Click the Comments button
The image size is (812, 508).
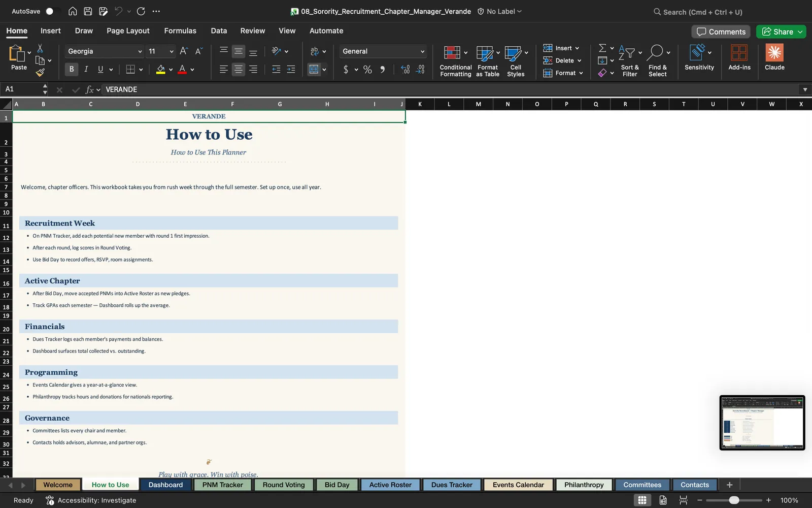coord(721,31)
